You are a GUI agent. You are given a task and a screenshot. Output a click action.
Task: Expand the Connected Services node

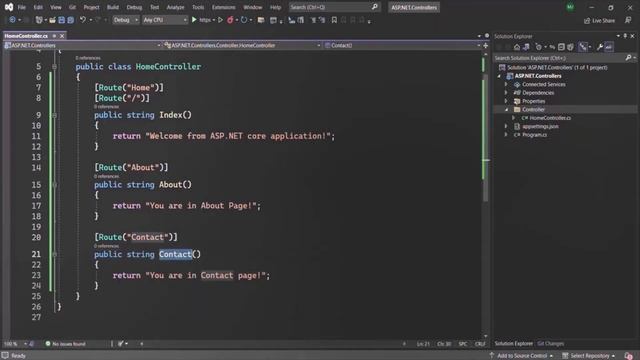click(507, 84)
